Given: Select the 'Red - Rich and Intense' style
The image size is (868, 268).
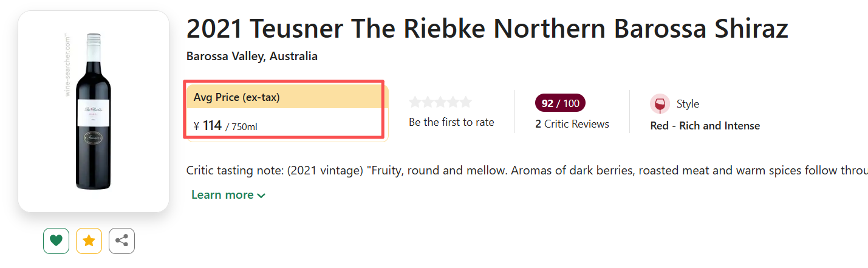Looking at the screenshot, I should tap(705, 126).
